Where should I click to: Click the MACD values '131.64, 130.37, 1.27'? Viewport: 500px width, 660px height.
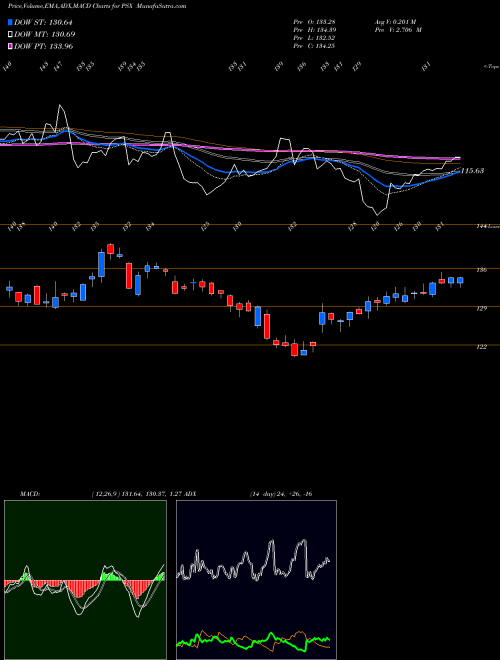click(152, 494)
